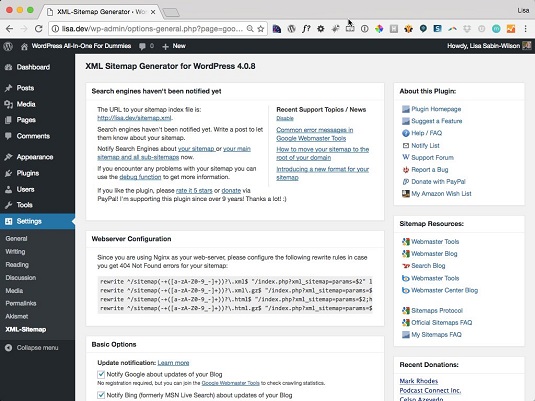
Task: Open Sitemaps Protocol link
Action: [437, 311]
